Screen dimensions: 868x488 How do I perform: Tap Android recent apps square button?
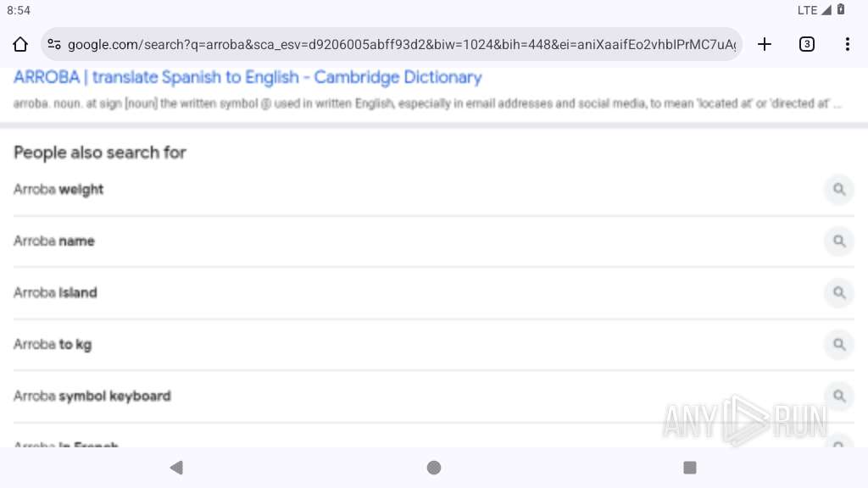pyautogui.click(x=690, y=468)
